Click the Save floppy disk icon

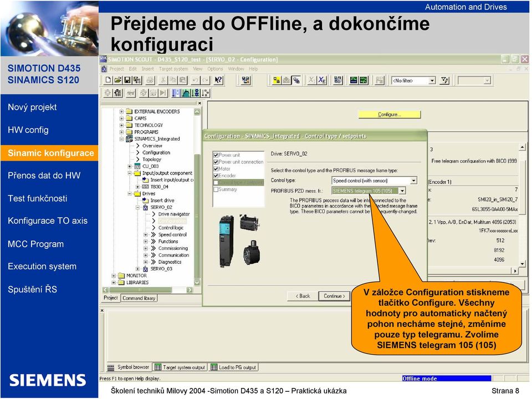[127, 80]
